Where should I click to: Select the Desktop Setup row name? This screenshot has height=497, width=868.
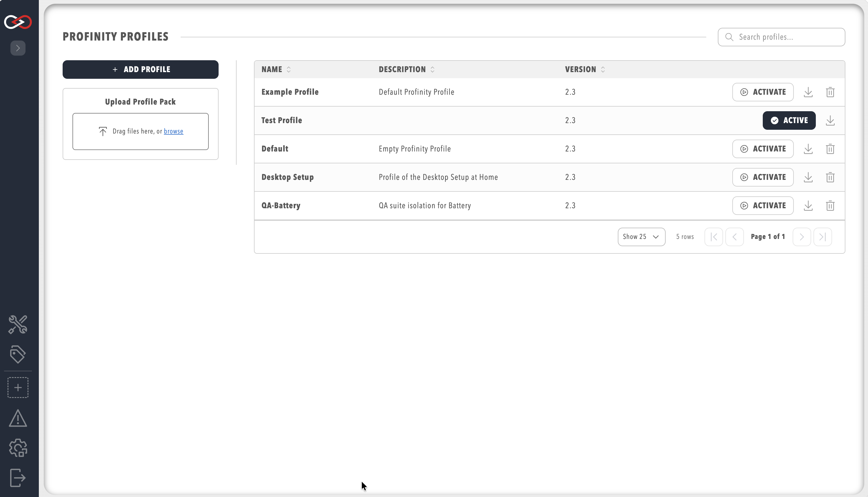287,177
